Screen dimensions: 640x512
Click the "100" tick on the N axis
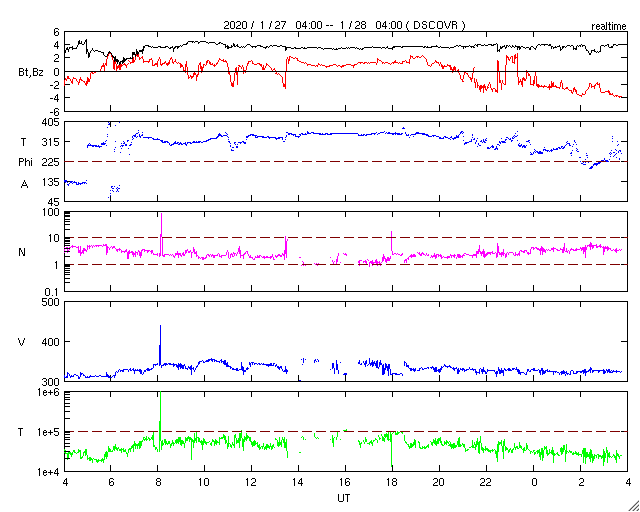[51, 212]
